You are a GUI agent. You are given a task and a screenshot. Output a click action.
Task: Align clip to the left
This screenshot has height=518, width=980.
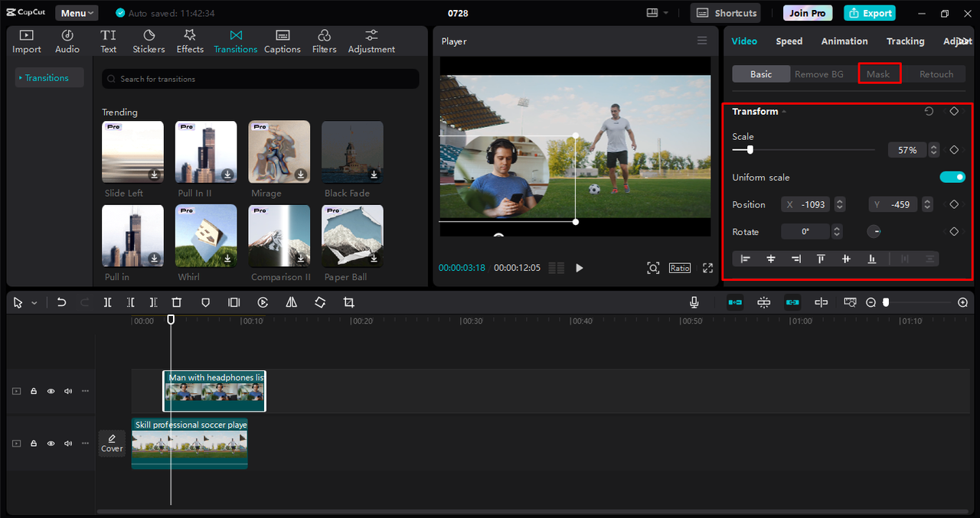click(746, 259)
